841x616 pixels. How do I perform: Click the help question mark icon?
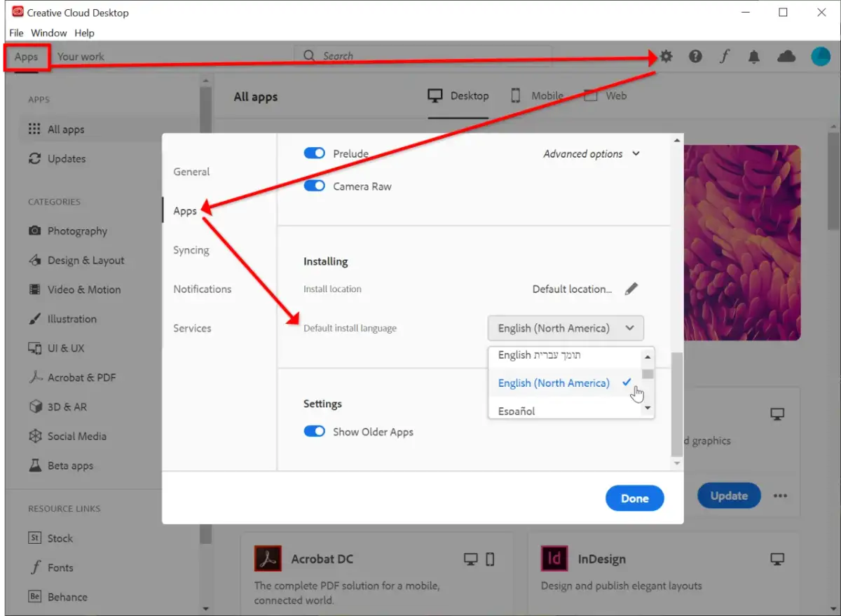click(695, 57)
